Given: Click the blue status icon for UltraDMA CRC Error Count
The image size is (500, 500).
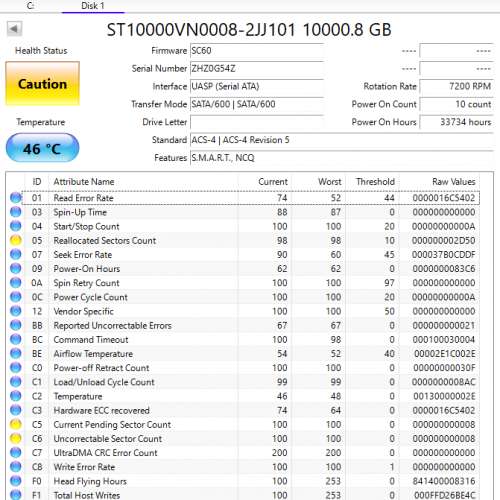Looking at the screenshot, I should tap(16, 453).
